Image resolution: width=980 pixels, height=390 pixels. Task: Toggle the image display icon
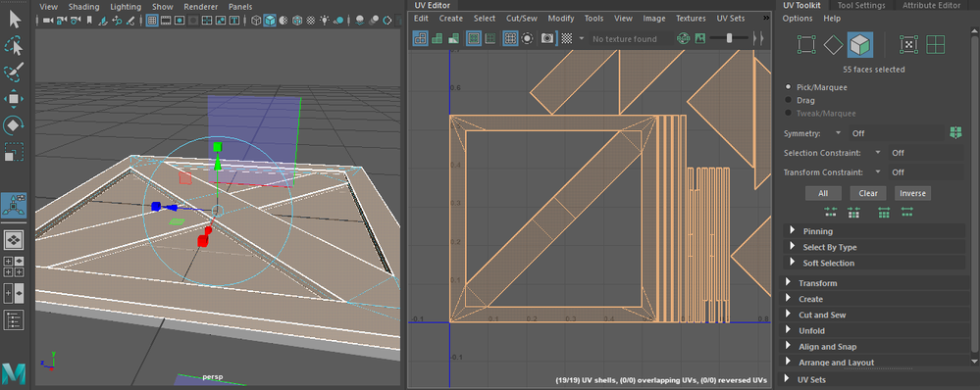[700, 38]
